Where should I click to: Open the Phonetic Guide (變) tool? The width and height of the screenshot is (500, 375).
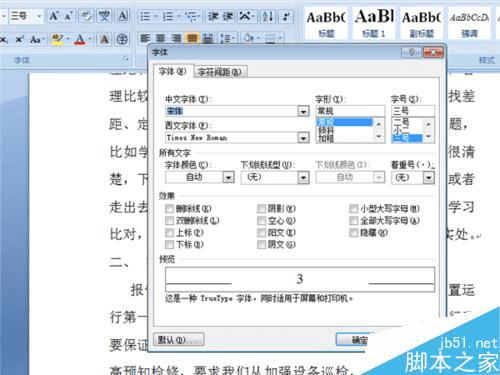coord(104,16)
